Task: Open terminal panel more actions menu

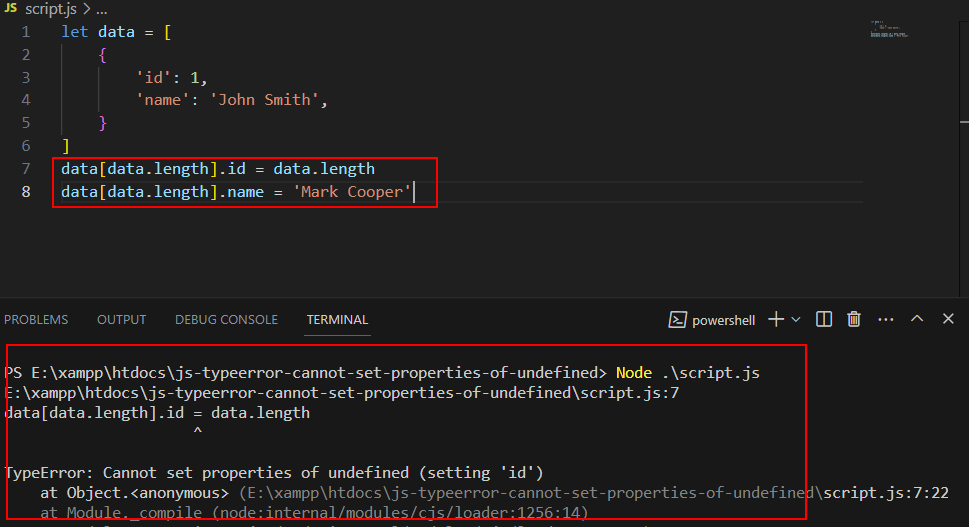Action: [x=886, y=319]
